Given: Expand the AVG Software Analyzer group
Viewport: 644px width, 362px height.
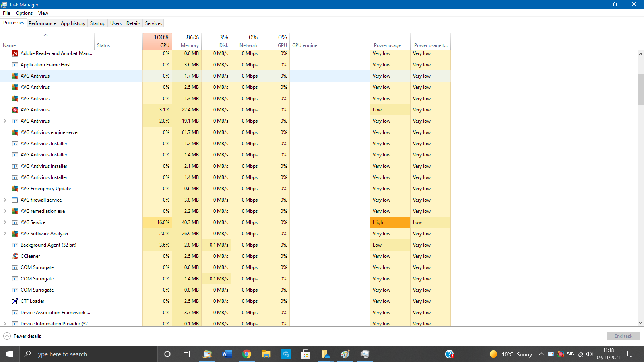Looking at the screenshot, I should [5, 234].
